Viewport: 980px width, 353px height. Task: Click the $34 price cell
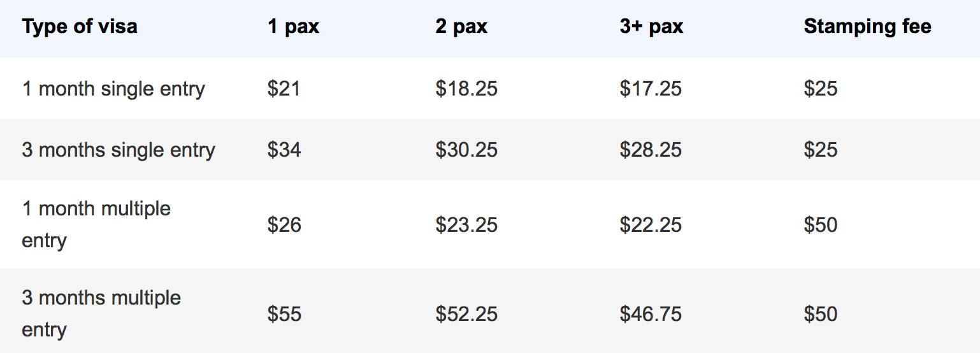[284, 150]
